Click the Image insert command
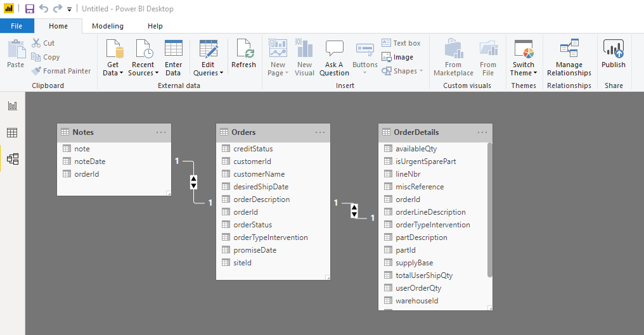The width and height of the screenshot is (644, 335). 397,57
